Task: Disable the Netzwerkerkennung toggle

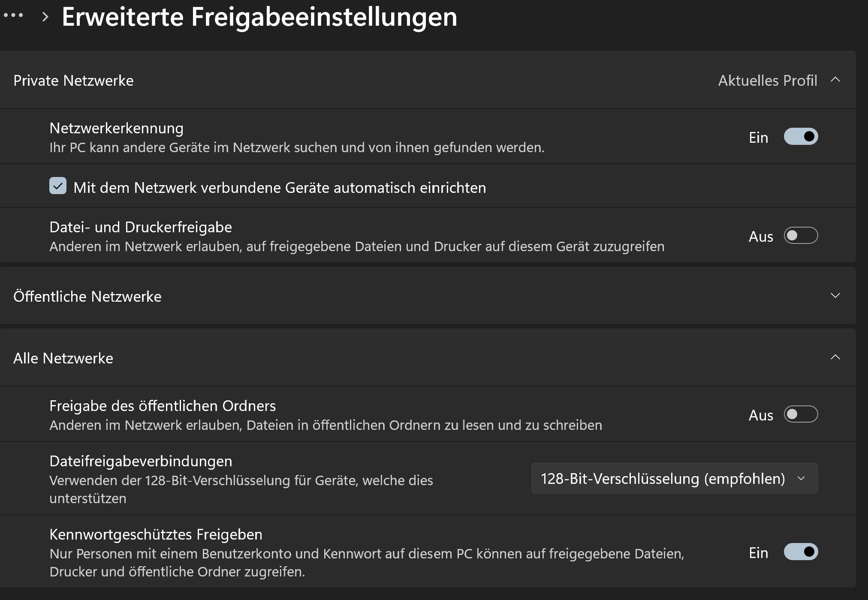Action: coord(800,137)
